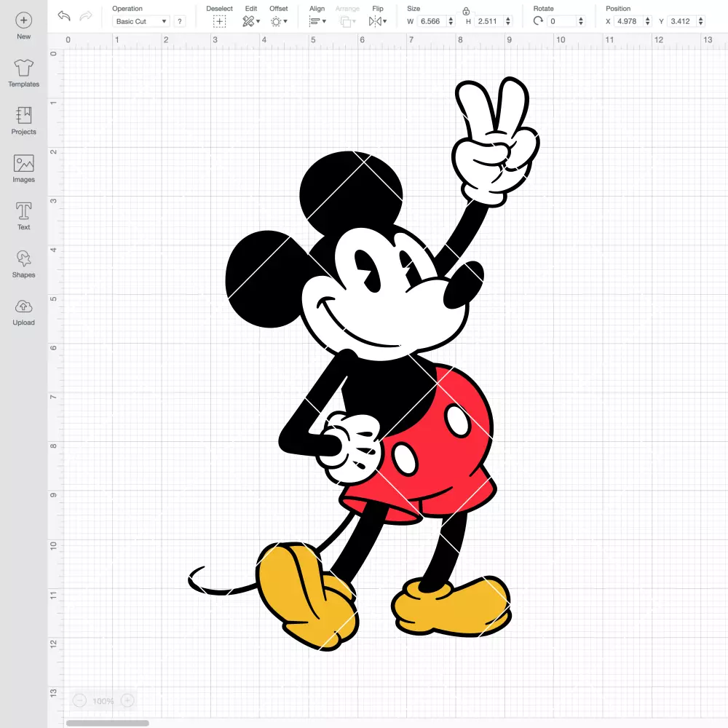Click the Position X stepper arrows

648,21
